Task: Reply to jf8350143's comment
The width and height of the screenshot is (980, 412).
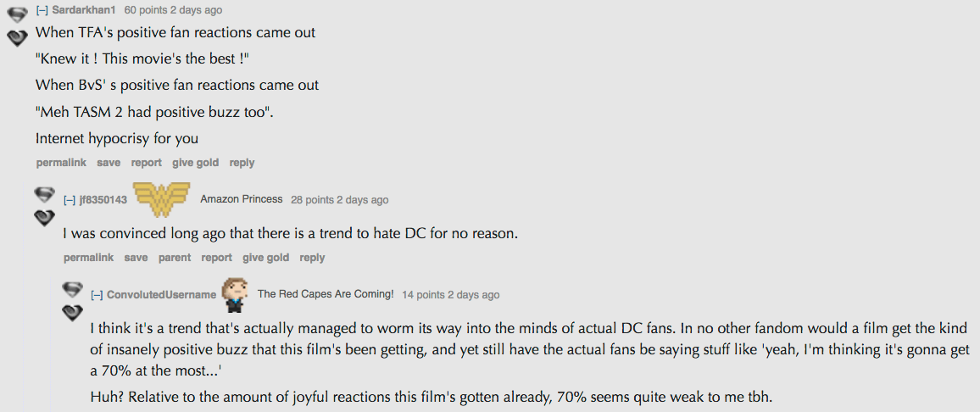Action: tap(312, 258)
